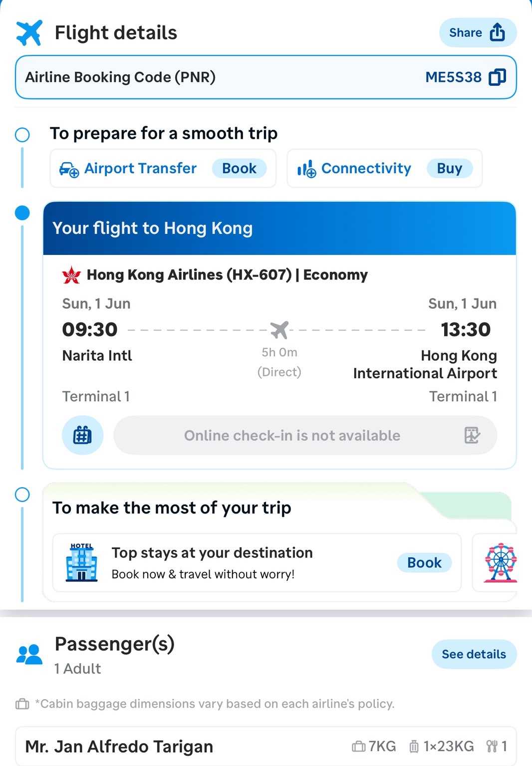Click the check-in document icon

pos(472,435)
